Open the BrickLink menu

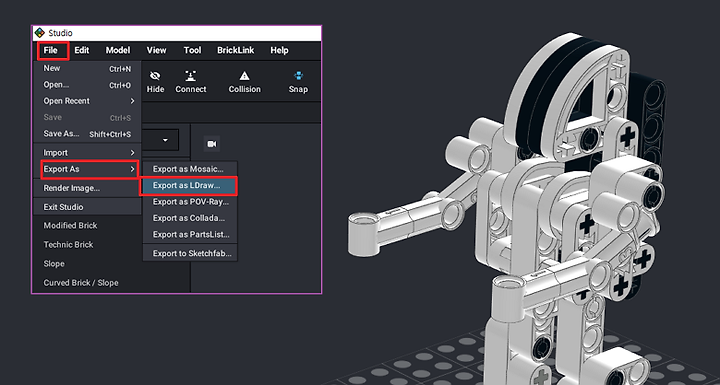236,51
